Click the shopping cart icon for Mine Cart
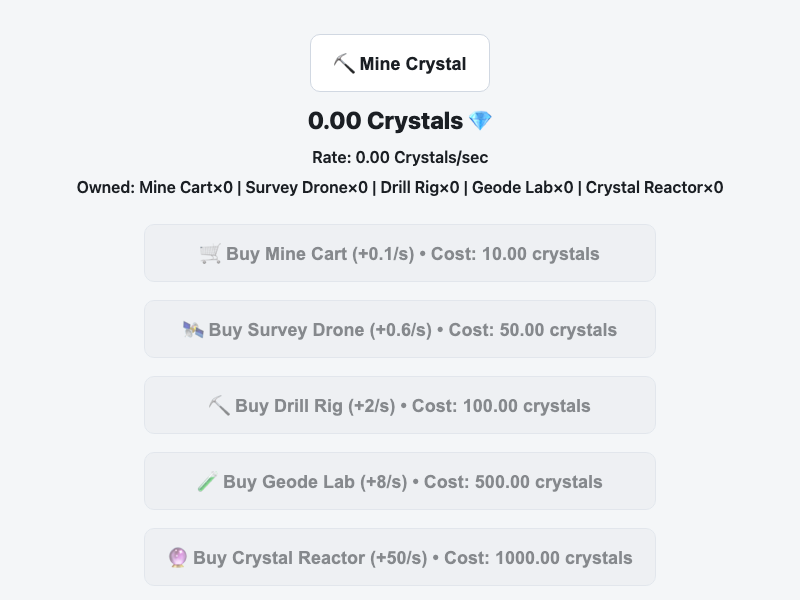800x600 pixels. tap(210, 254)
